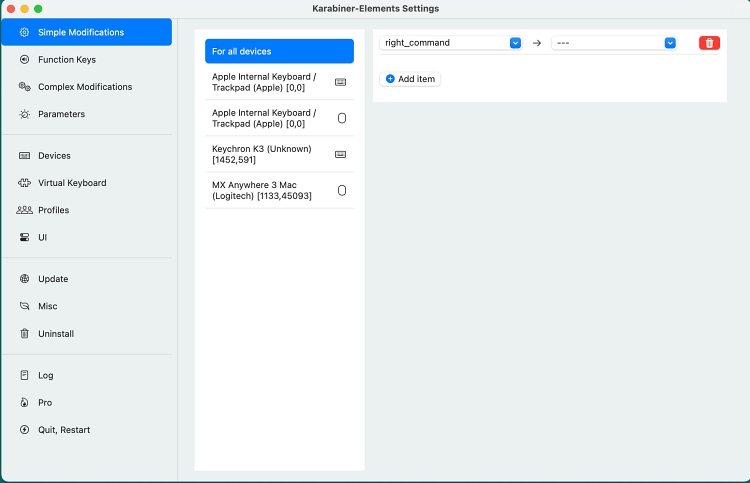Click keyboard icon beside Keychron K3

click(x=341, y=154)
